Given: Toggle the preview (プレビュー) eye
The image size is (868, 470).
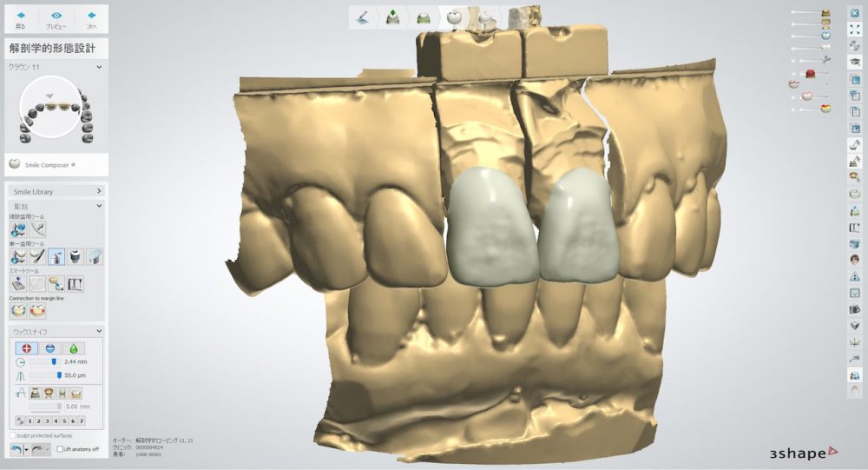Looking at the screenshot, I should pyautogui.click(x=56, y=18).
